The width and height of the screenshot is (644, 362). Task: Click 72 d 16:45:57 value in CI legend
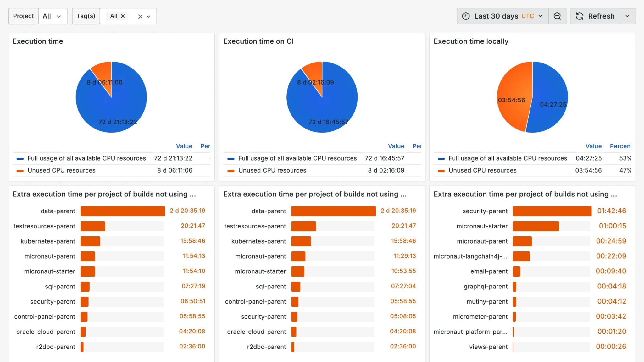(385, 158)
